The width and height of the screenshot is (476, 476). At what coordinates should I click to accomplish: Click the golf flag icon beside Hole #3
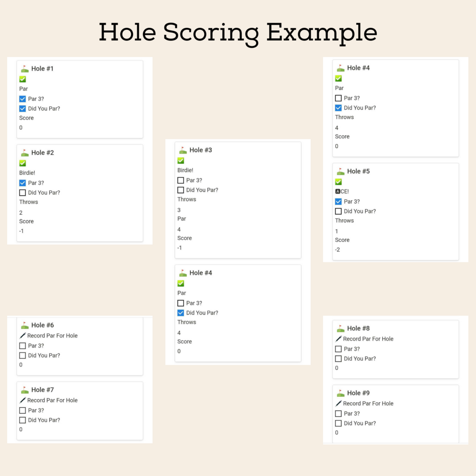pyautogui.click(x=183, y=150)
